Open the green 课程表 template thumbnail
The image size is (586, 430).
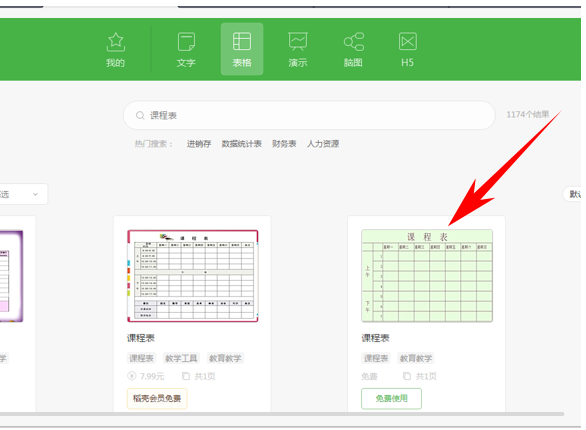tap(427, 276)
